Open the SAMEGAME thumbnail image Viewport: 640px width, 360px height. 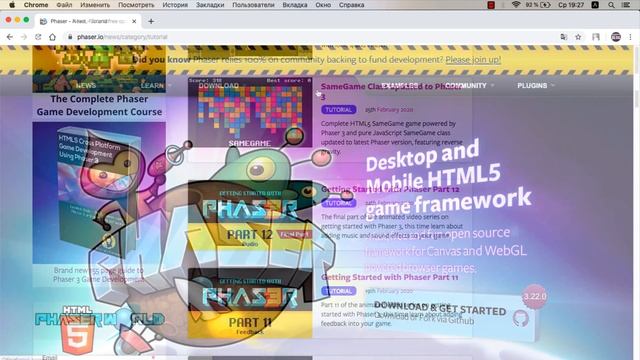250,112
